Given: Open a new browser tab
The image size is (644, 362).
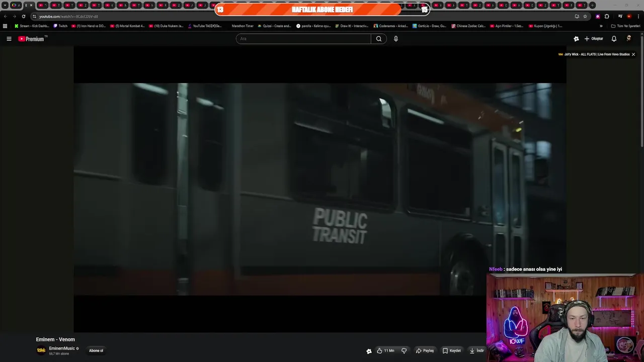Looking at the screenshot, I should [593, 5].
